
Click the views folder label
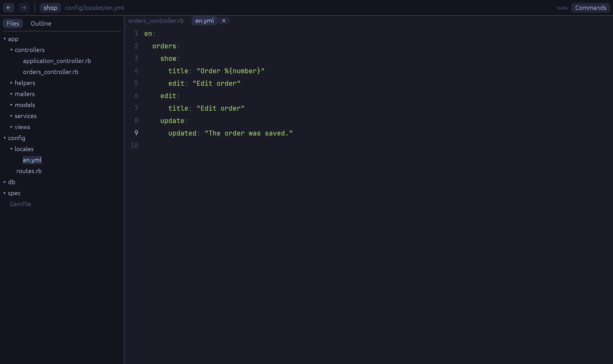22,127
